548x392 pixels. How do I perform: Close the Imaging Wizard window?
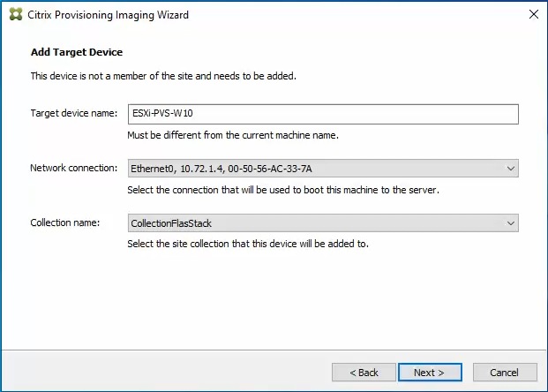pyautogui.click(x=533, y=14)
